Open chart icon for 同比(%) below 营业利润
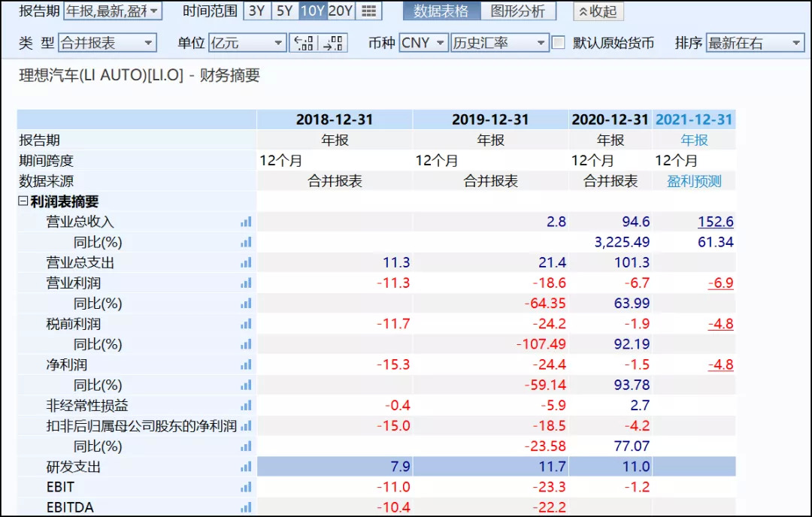812x517 pixels. point(246,304)
